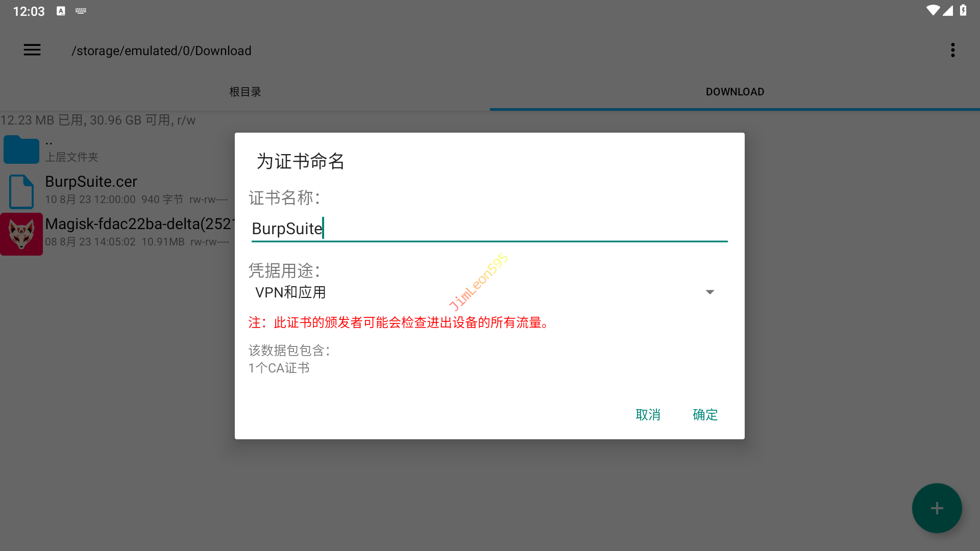Switch to the DOWNLOAD tab
The image size is (980, 551).
click(734, 92)
